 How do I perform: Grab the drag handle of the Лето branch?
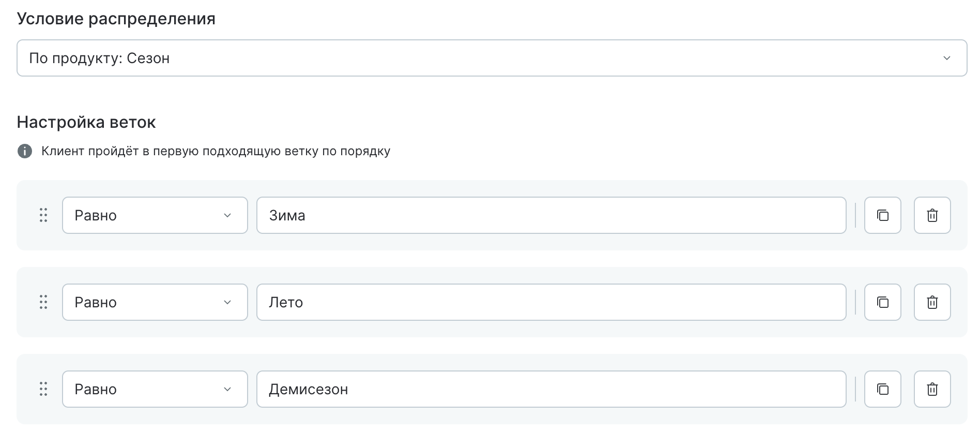(43, 302)
